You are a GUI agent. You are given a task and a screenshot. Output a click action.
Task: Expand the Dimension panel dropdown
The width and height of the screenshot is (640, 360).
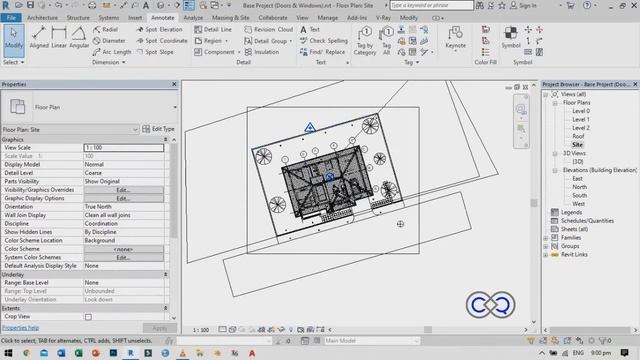click(109, 62)
